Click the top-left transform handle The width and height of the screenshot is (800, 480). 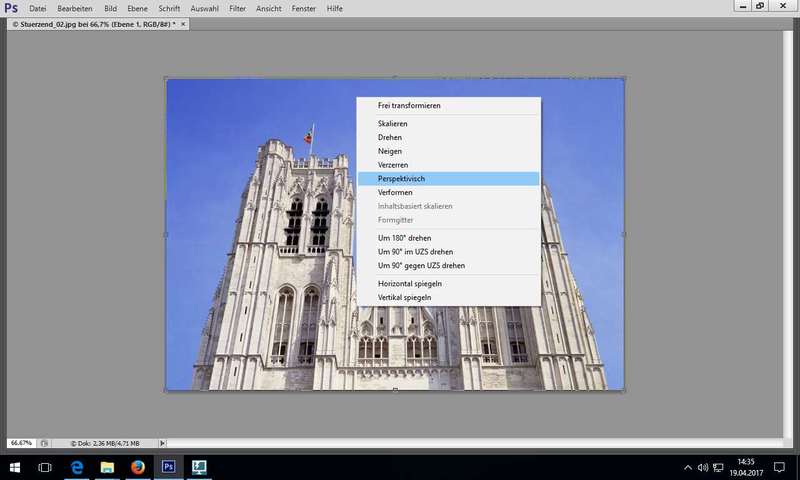166,79
